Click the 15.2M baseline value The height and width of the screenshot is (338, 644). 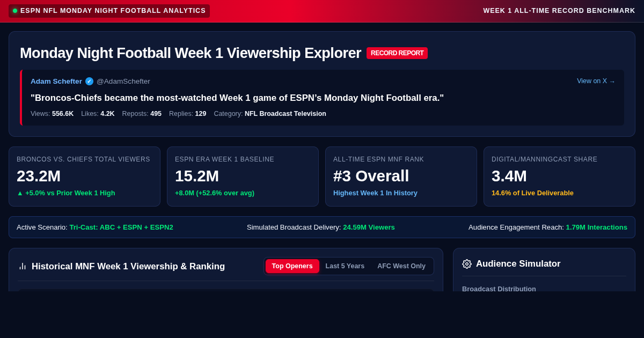[x=197, y=176]
